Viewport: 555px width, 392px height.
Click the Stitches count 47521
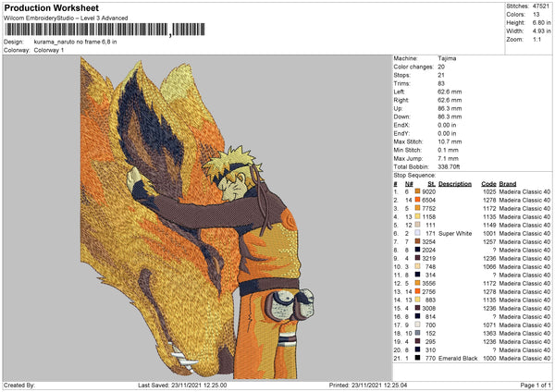coord(541,6)
